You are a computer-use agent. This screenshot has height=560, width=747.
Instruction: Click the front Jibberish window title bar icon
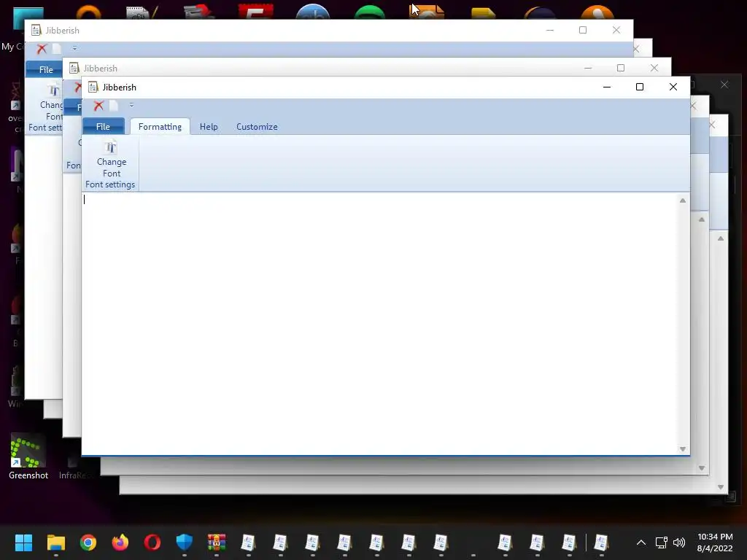93,87
